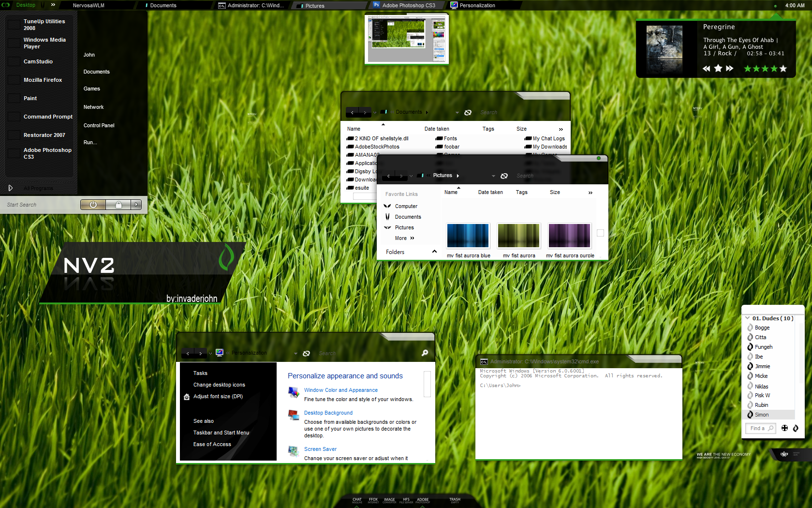Open the shutdown options arrow in Start menu

(136, 205)
